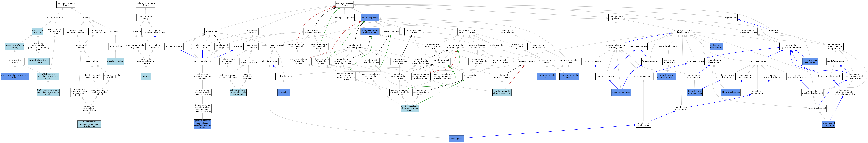Select the 'nitrogen compound metabolic process' blue node
Viewport: 868px width, 143px height.
tap(370, 32)
